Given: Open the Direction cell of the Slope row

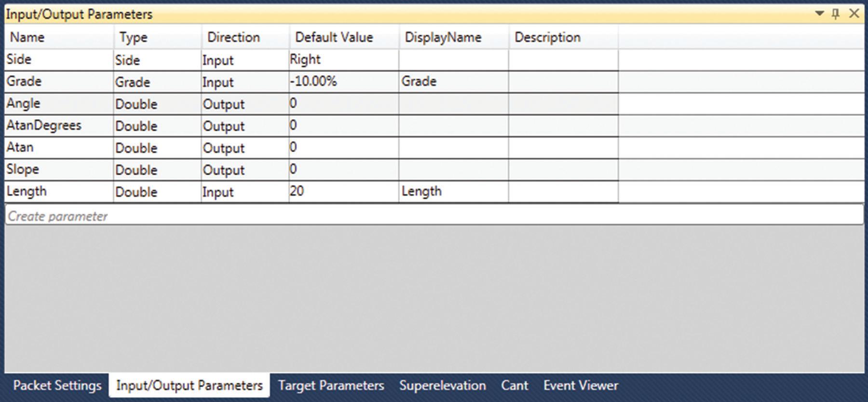Looking at the screenshot, I should click(x=245, y=169).
